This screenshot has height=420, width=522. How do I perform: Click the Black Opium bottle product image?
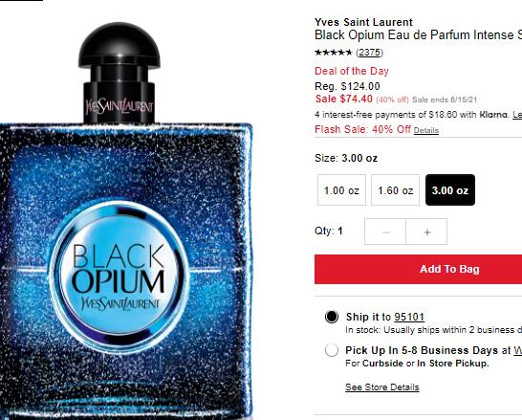click(125, 221)
